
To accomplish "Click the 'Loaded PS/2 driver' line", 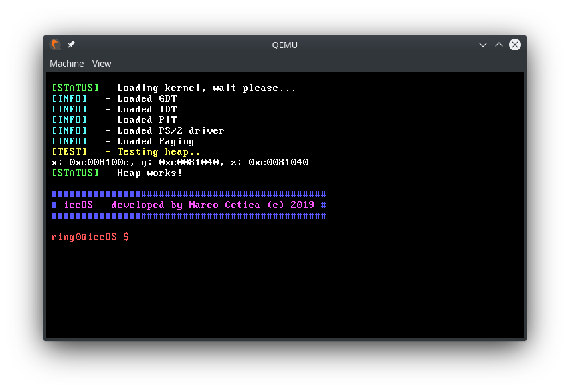I will coord(170,130).
